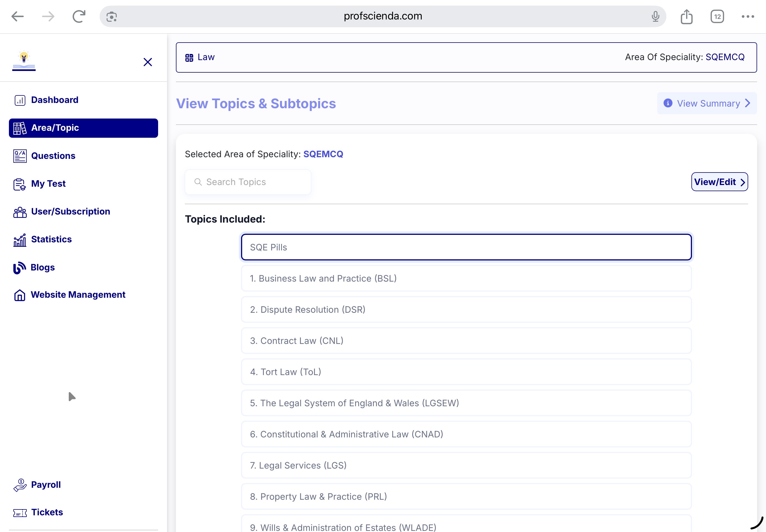Image resolution: width=766 pixels, height=532 pixels.
Task: Click the browser back arrow
Action: click(x=17, y=16)
